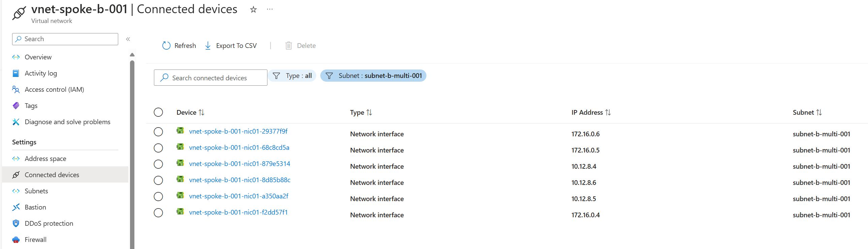Screen dimensions: 868x249
Task: Click Export To CSV
Action: click(231, 46)
